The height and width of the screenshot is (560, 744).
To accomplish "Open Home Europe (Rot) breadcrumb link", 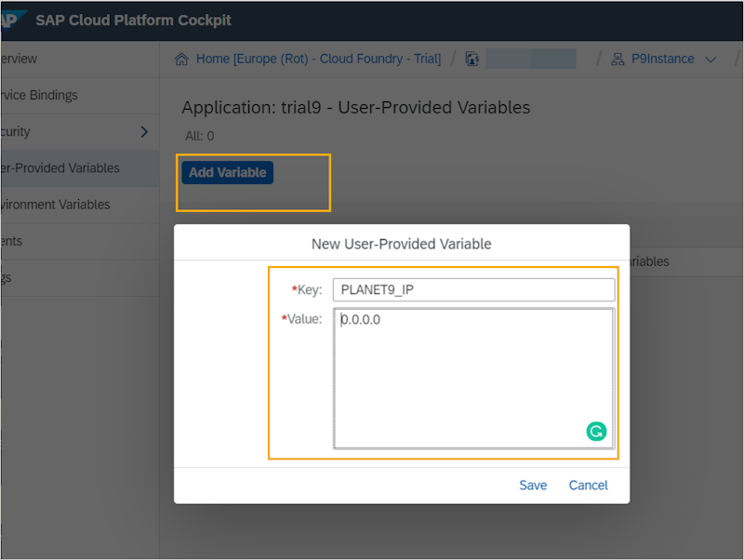I will [318, 59].
